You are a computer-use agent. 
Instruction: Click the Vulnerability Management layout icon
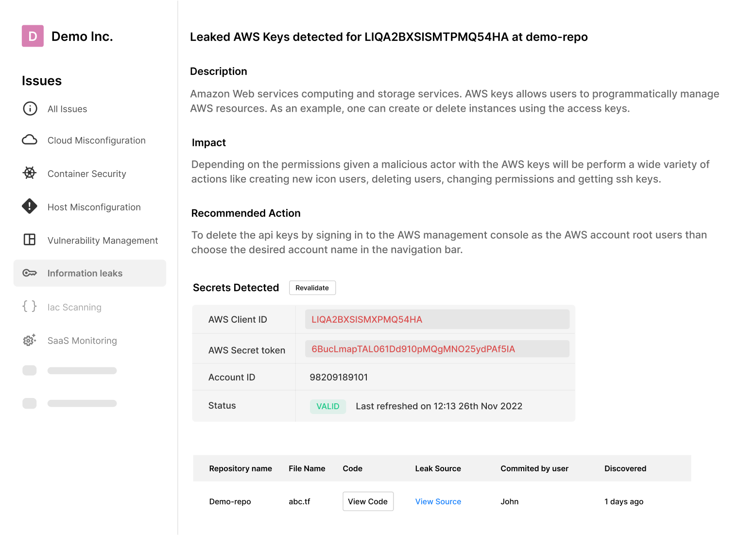(x=30, y=240)
